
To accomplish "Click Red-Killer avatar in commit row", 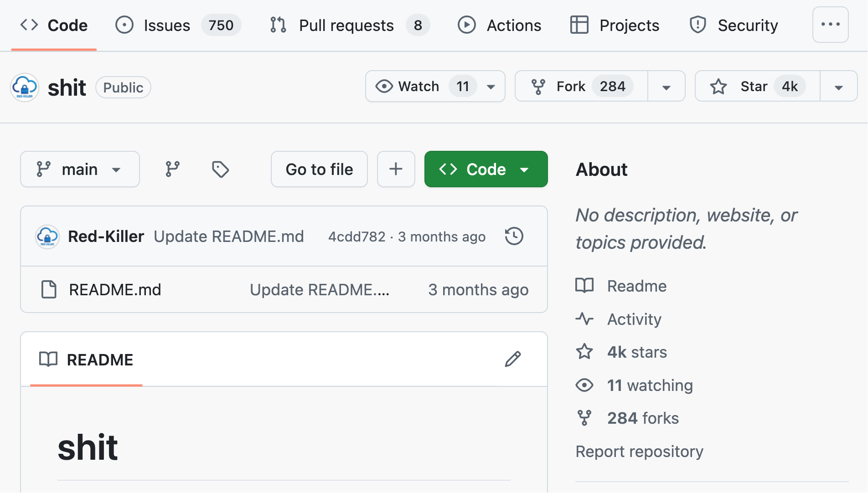I will tap(47, 236).
